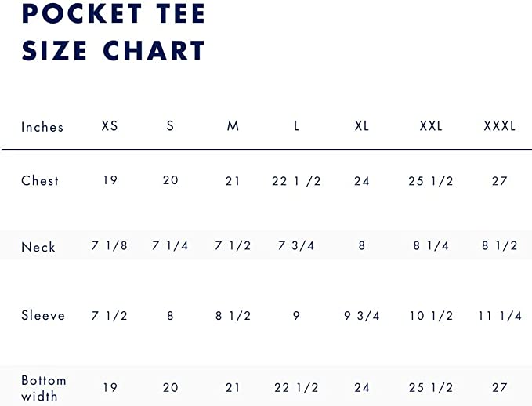Select the XXXL column header
Viewport: 532px width, 406px height.
pyautogui.click(x=499, y=126)
